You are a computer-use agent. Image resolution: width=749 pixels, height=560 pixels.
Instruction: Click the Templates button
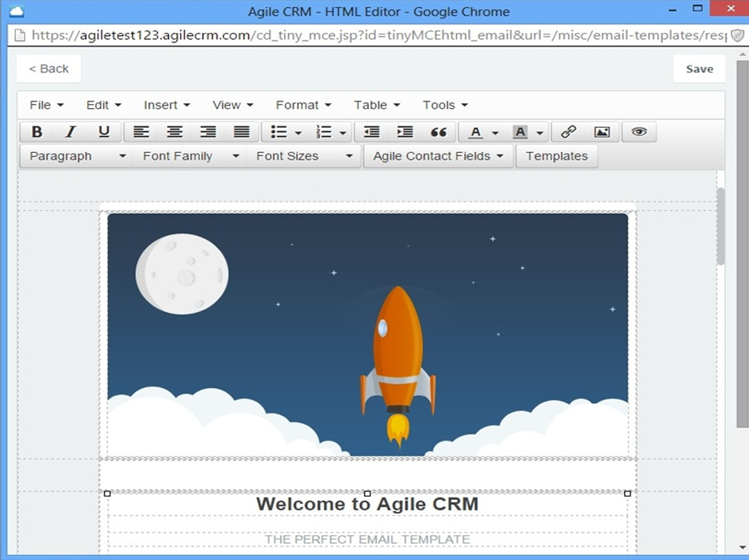click(557, 156)
